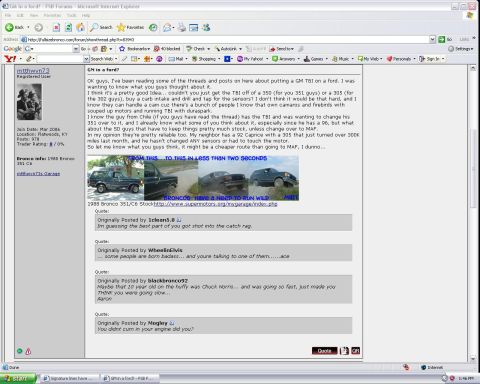
Task: Click the grey Forward arrow button
Action: 39,27
